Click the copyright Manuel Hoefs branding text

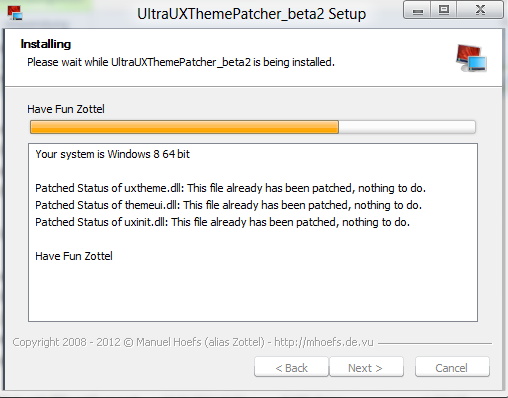193,342
